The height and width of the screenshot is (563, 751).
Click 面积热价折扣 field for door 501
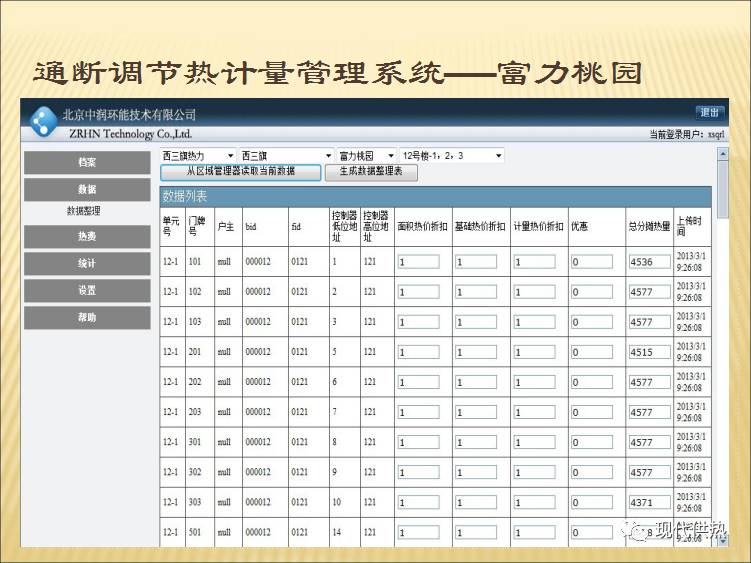pyautogui.click(x=419, y=532)
